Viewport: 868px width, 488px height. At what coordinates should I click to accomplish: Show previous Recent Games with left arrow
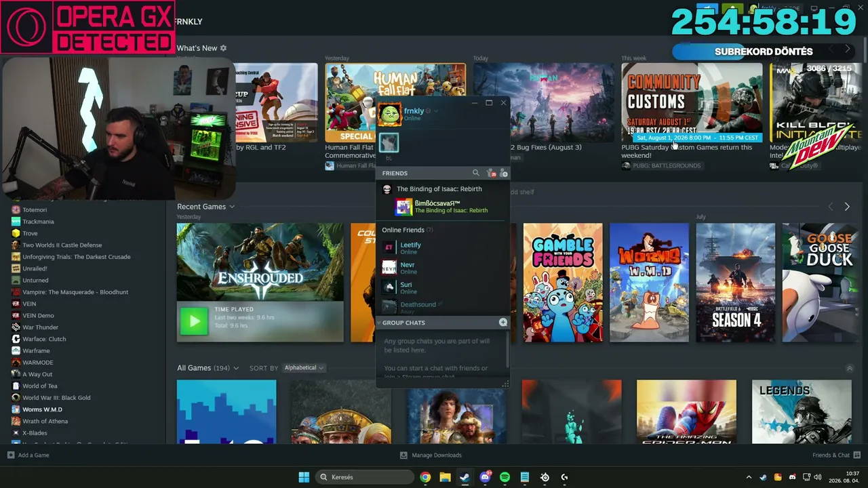(x=831, y=207)
